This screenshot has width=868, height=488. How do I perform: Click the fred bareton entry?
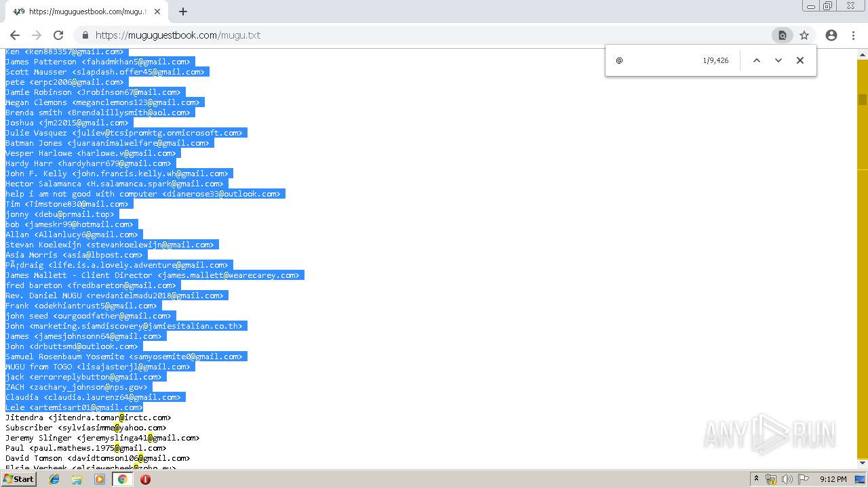(91, 285)
